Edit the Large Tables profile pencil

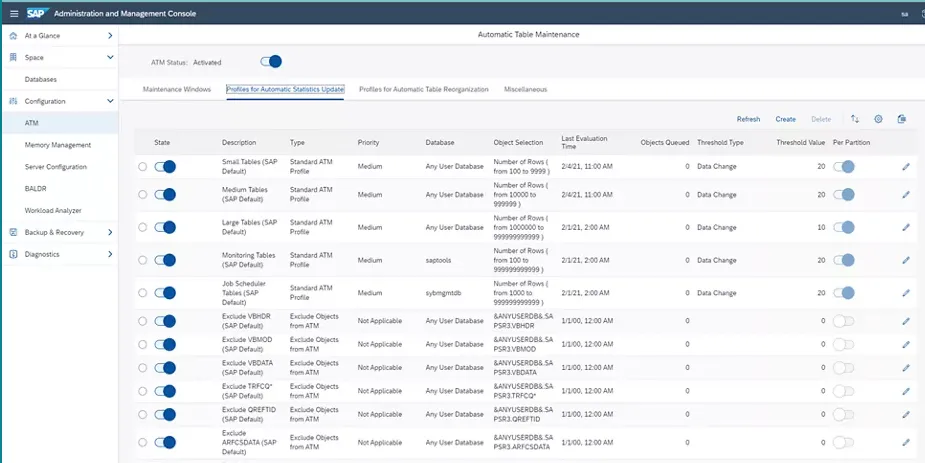pos(906,227)
